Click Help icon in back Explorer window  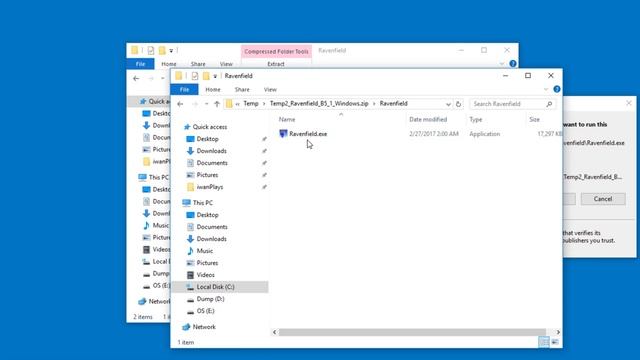513,64
